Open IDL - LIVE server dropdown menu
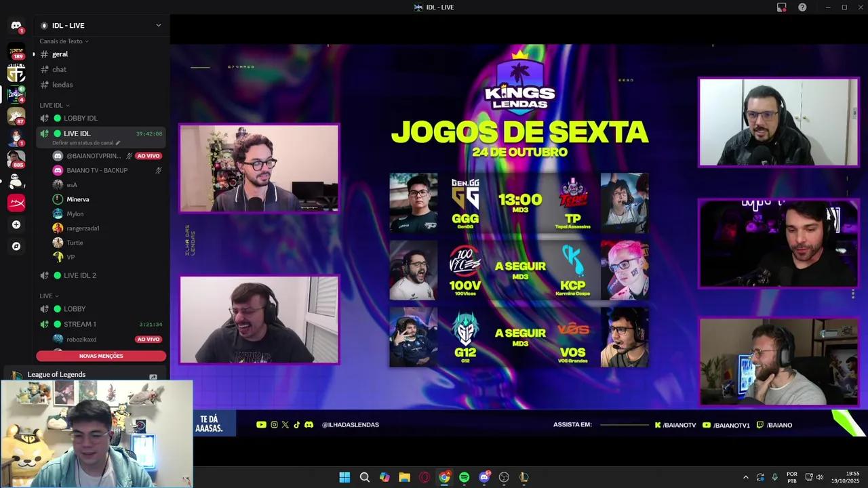Image resolution: width=868 pixels, height=488 pixels. click(102, 26)
